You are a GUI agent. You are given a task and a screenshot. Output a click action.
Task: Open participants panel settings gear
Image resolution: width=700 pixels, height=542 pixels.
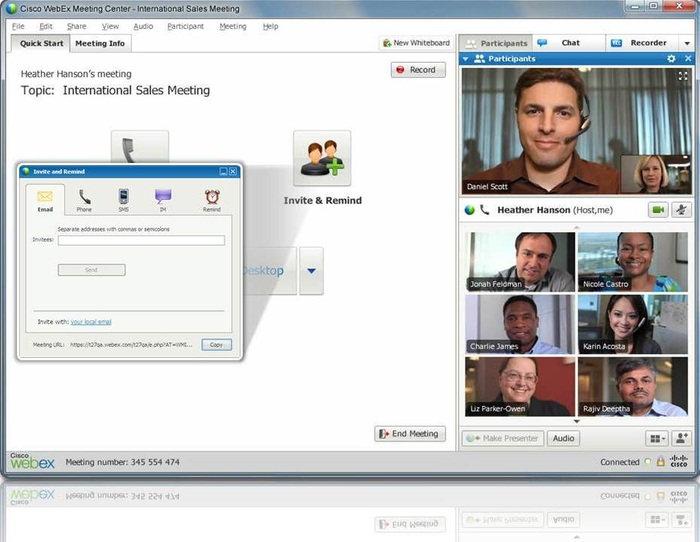coord(671,58)
